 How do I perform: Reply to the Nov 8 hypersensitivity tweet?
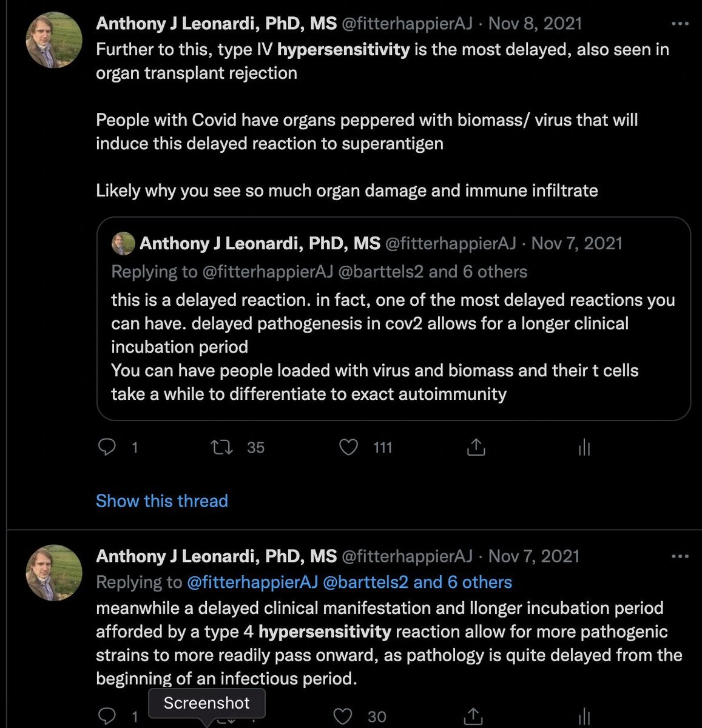(x=107, y=448)
